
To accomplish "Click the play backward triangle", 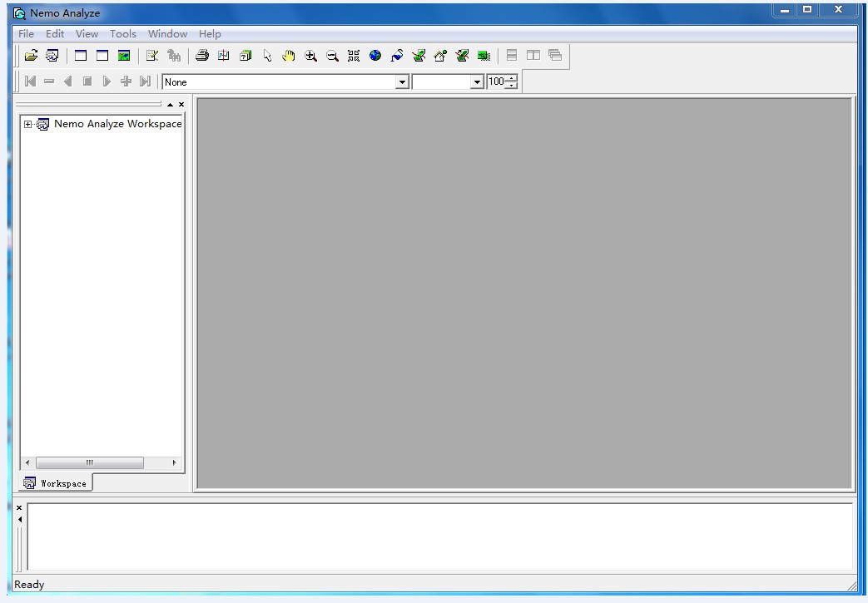I will [x=68, y=82].
